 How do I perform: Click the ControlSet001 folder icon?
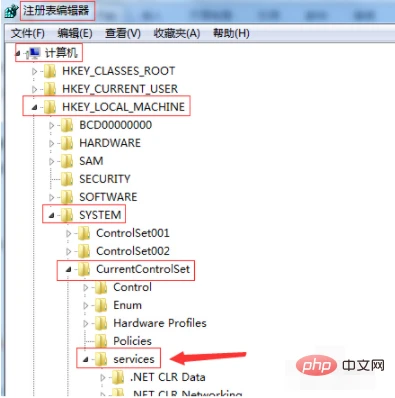[x=84, y=233]
